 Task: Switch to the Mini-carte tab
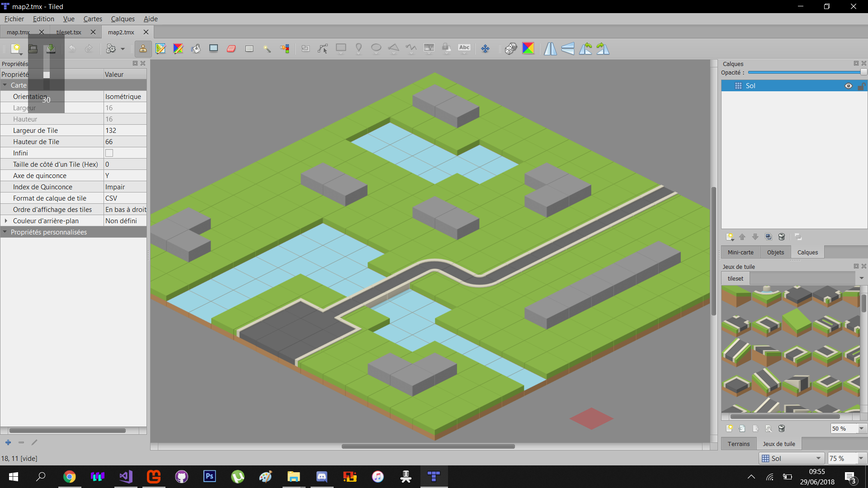click(x=741, y=253)
